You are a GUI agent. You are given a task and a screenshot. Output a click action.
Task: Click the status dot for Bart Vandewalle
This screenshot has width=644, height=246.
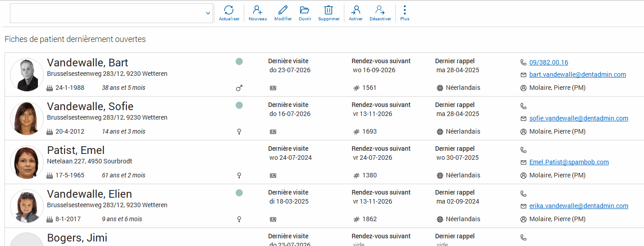coord(239,61)
